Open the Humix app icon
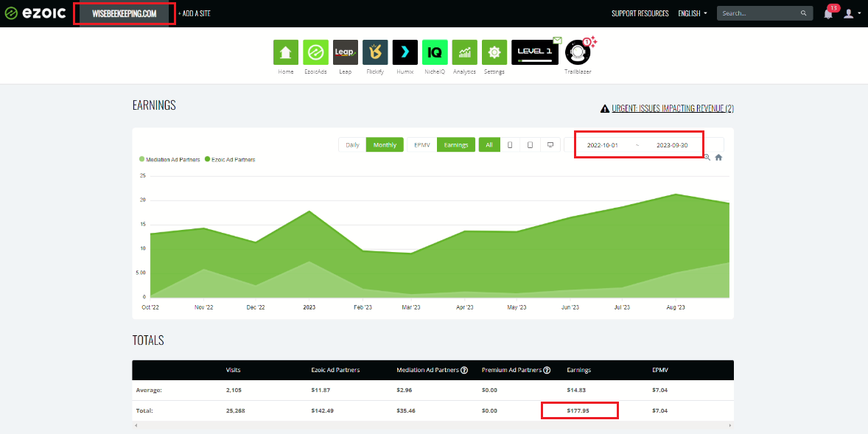 pos(405,52)
